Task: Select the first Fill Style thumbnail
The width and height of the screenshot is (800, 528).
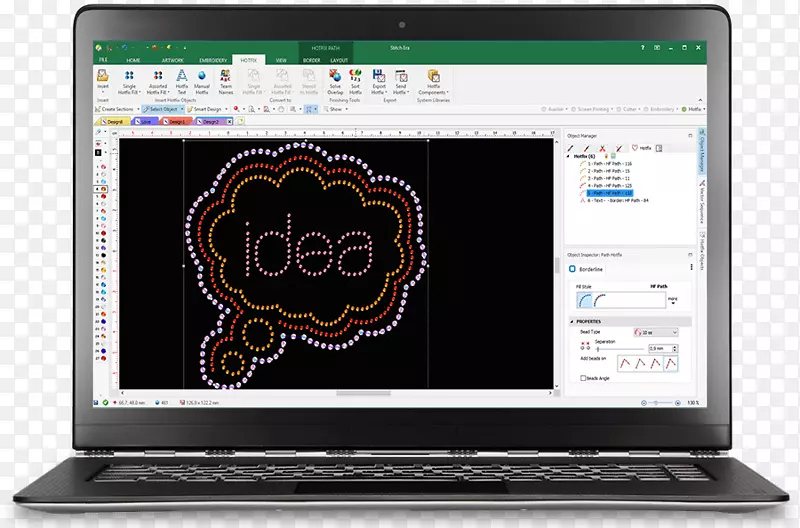Action: tap(584, 300)
